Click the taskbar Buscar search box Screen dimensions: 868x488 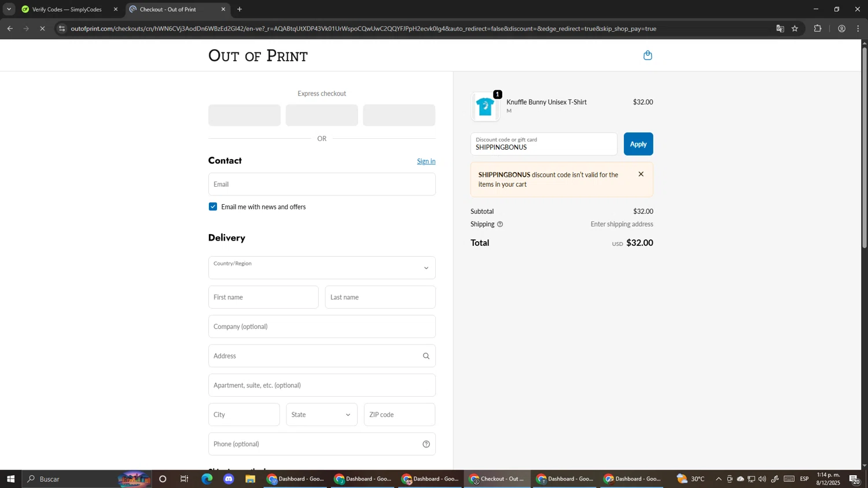87,479
